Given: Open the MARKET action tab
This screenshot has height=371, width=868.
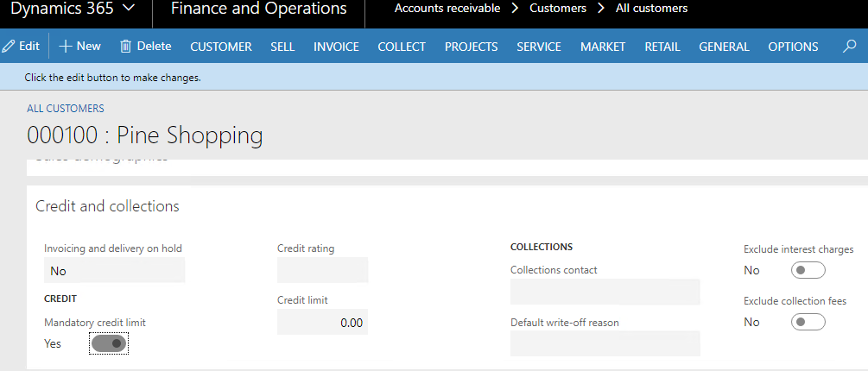Looking at the screenshot, I should (603, 47).
